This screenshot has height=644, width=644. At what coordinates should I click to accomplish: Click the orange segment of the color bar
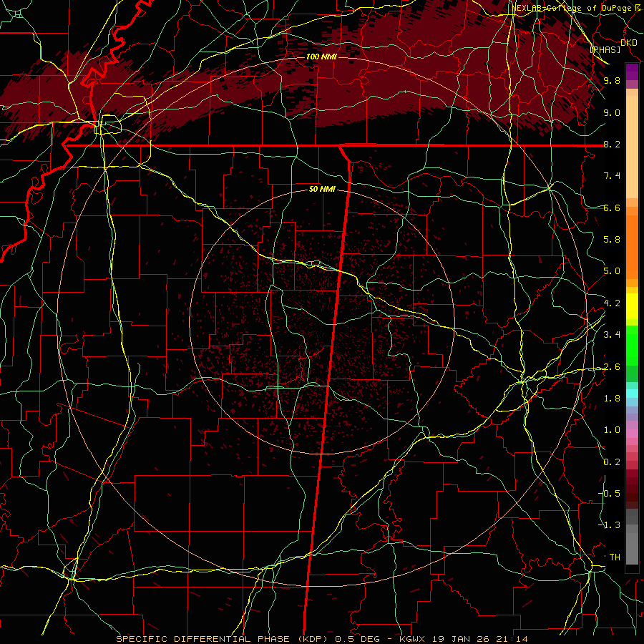coord(632,246)
